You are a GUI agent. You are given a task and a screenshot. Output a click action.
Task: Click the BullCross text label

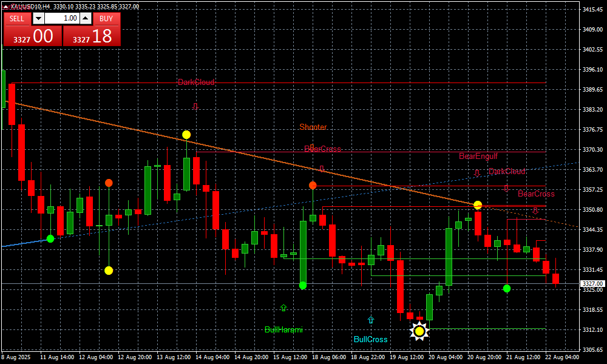point(370,340)
